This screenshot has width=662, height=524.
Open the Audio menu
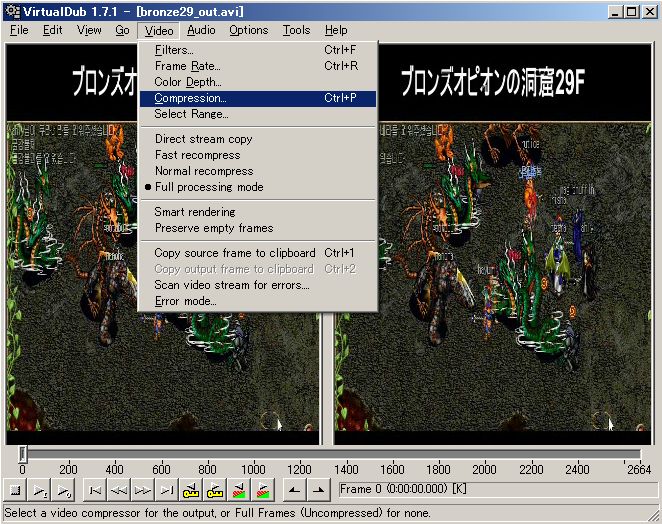(201, 30)
